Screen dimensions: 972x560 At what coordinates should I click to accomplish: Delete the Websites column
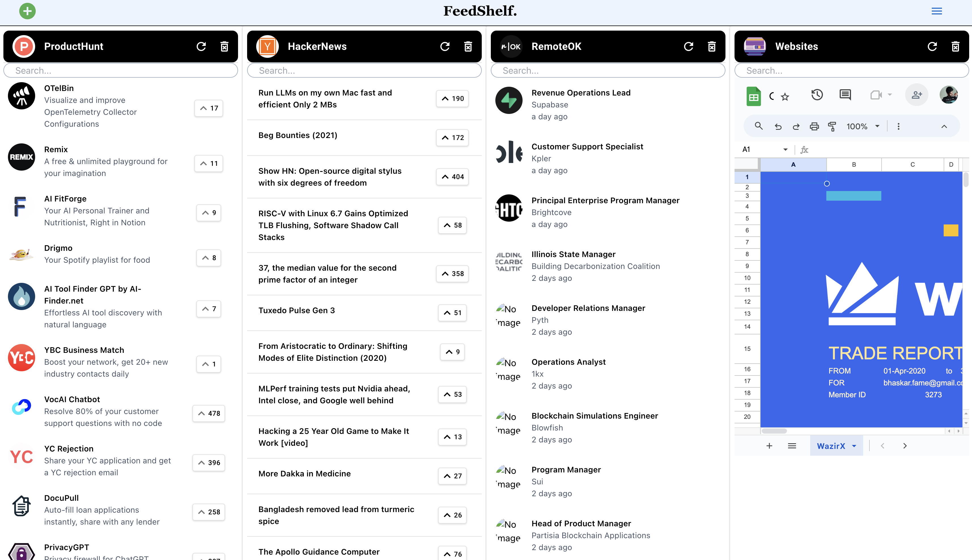956,46
